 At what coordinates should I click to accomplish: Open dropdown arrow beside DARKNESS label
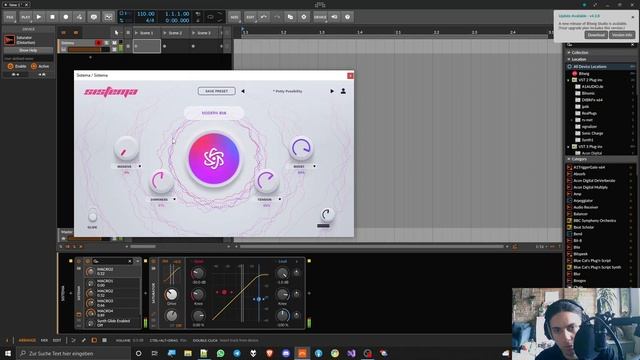tap(174, 200)
